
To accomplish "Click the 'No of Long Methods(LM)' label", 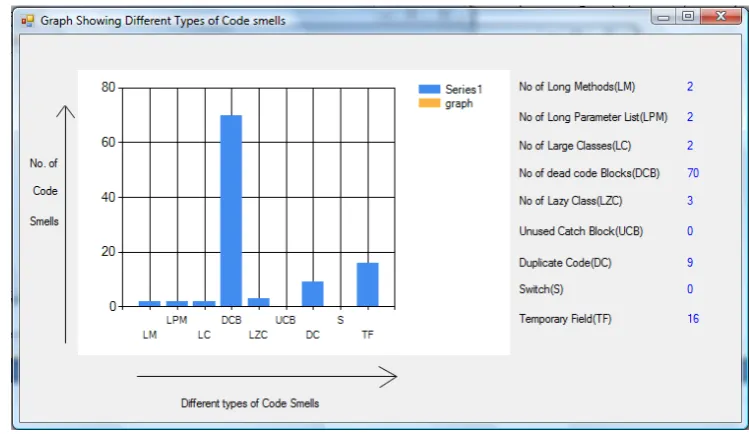I will tap(577, 87).
